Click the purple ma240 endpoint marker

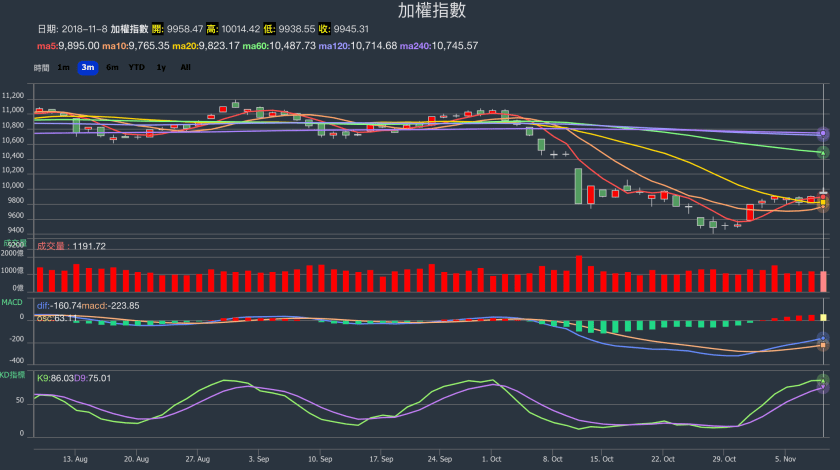pos(823,133)
